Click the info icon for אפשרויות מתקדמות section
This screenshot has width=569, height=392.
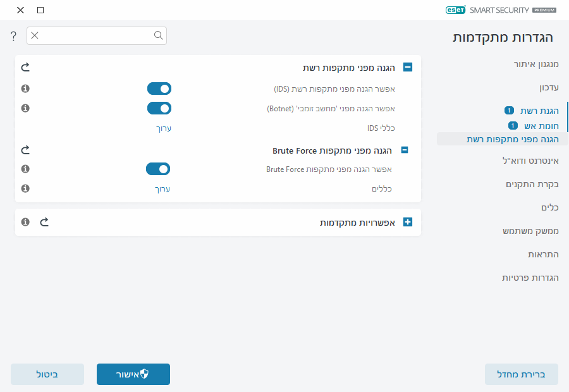tap(25, 222)
